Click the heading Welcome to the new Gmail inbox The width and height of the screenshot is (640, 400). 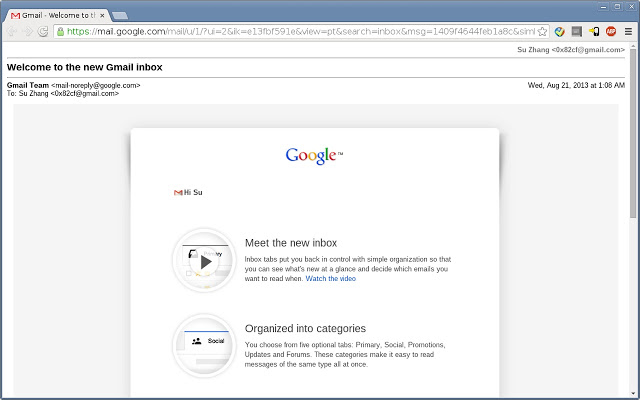click(84, 67)
